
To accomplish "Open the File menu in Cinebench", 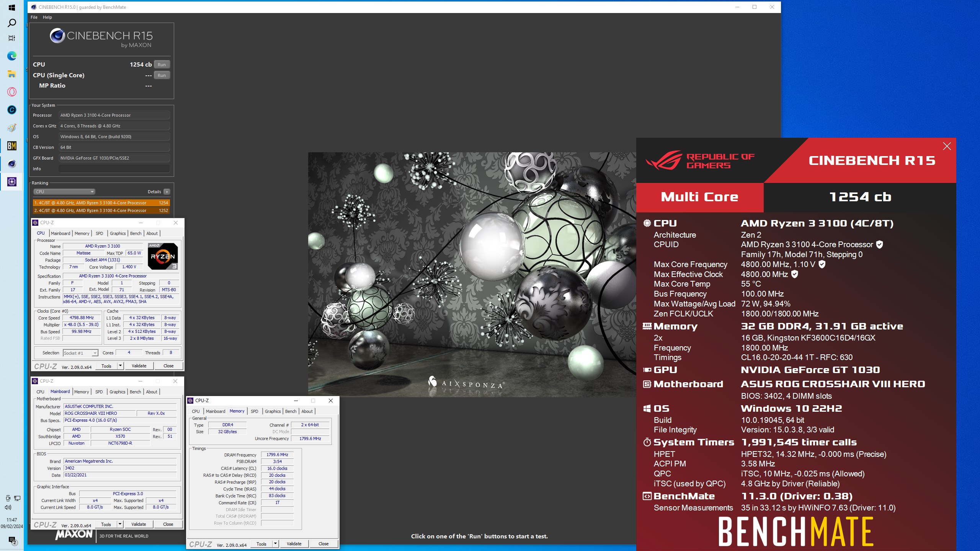I will coord(34,17).
